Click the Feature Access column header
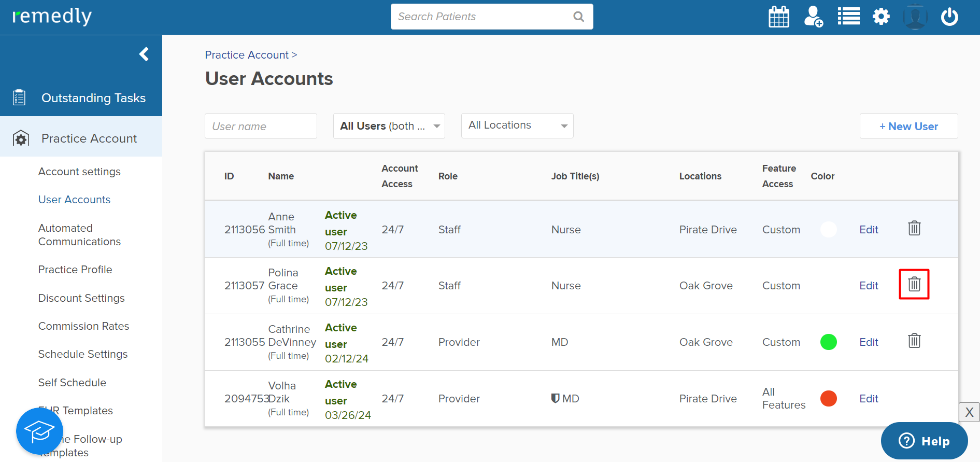980x462 pixels. (x=779, y=176)
